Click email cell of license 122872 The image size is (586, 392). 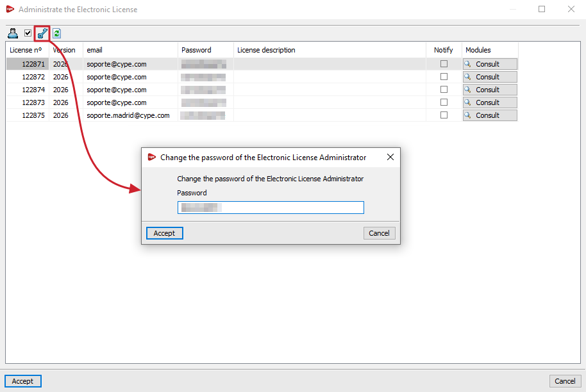pos(130,77)
